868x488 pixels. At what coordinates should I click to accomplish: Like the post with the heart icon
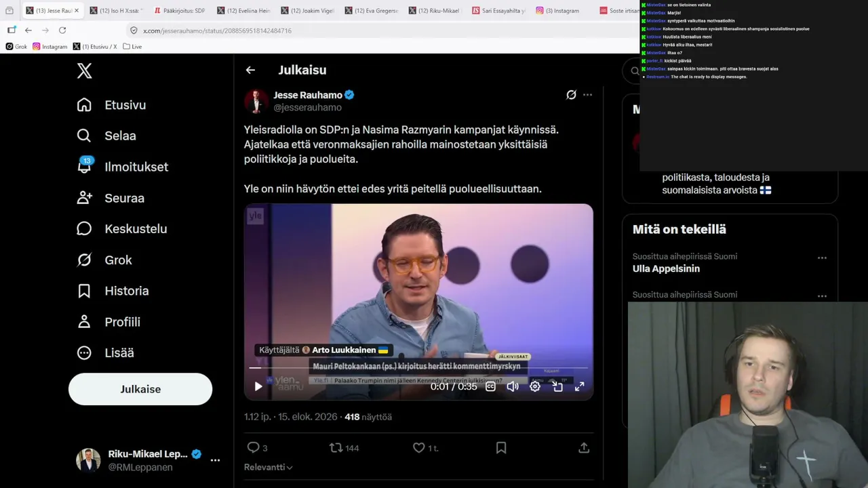[x=419, y=447]
